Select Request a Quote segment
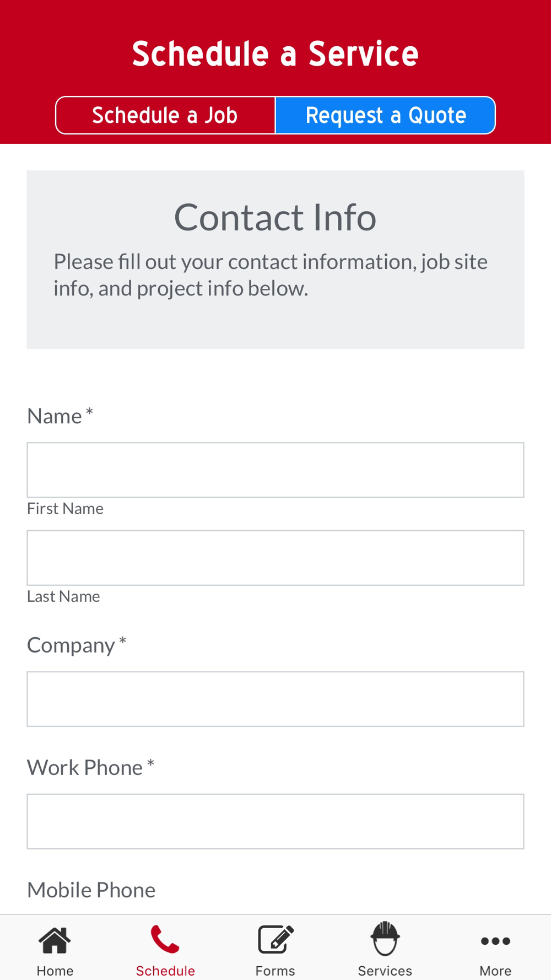This screenshot has width=551, height=980. [x=385, y=115]
